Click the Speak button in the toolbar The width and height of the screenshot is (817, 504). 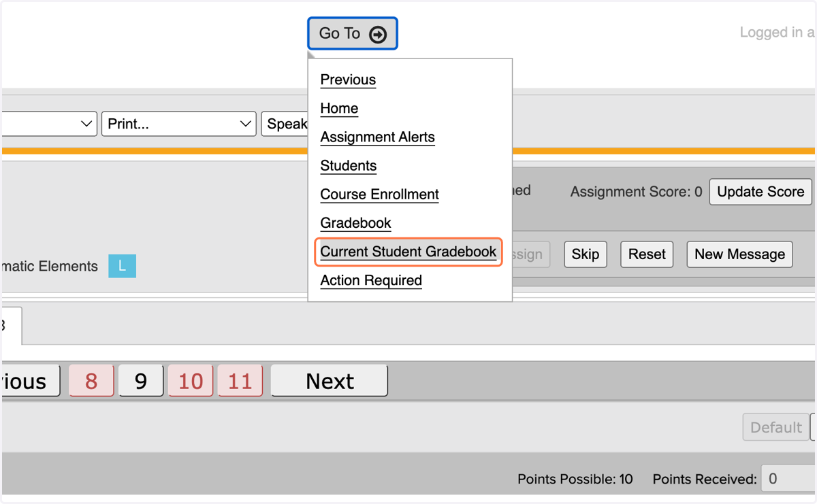click(x=285, y=124)
